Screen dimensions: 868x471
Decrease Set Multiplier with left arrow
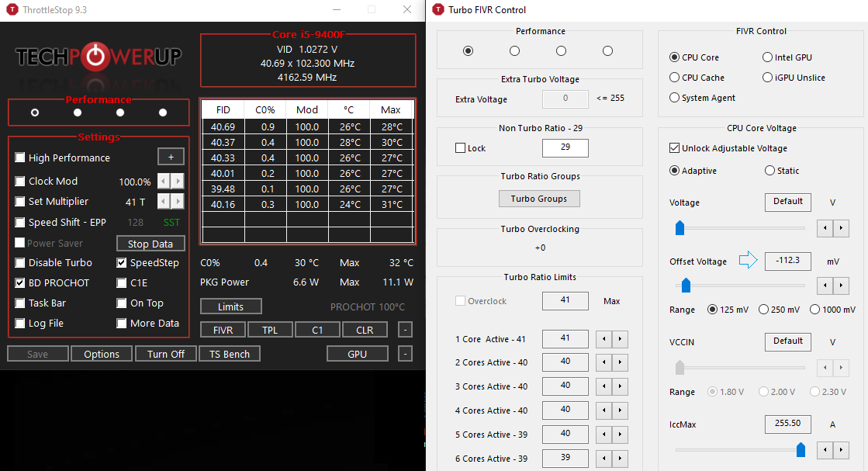coord(164,202)
